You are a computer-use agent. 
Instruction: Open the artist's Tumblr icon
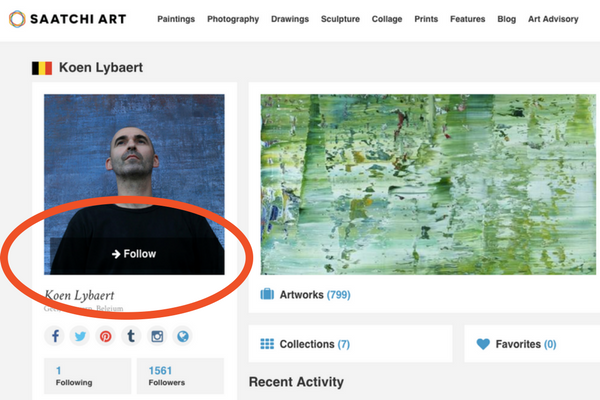131,336
